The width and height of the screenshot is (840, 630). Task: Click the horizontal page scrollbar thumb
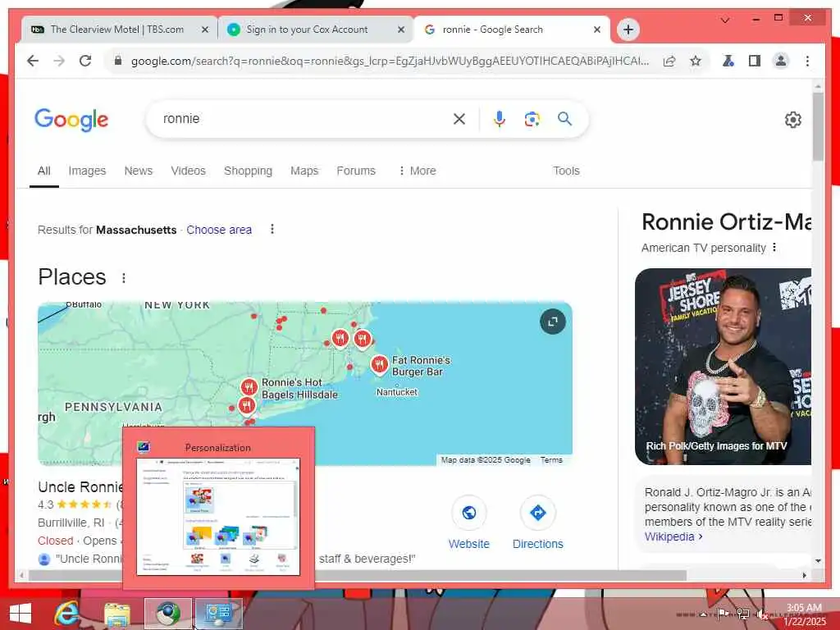(x=358, y=575)
